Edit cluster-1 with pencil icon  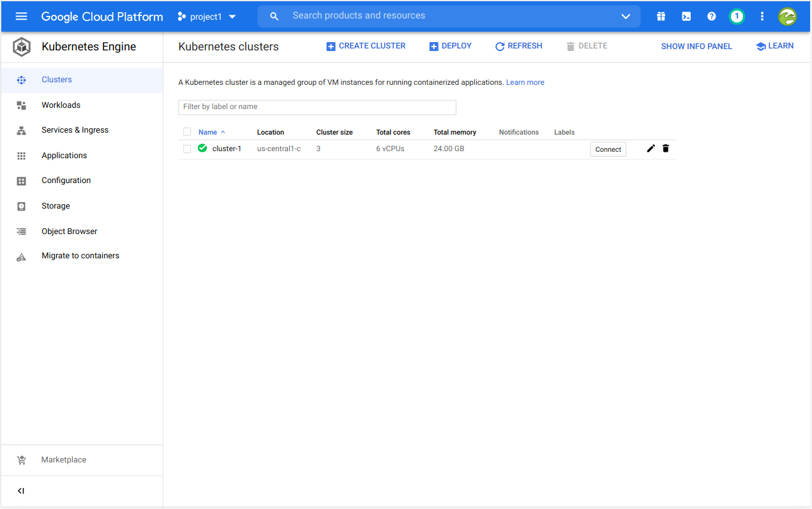click(650, 149)
